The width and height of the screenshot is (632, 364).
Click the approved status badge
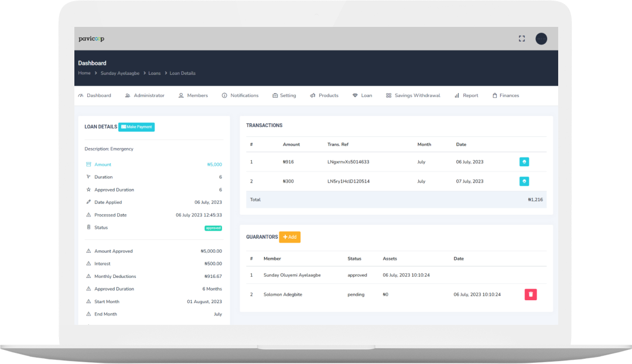pos(213,228)
